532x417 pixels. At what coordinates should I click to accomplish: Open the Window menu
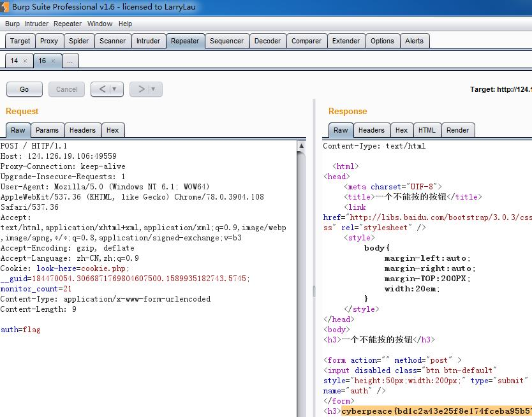coord(100,24)
